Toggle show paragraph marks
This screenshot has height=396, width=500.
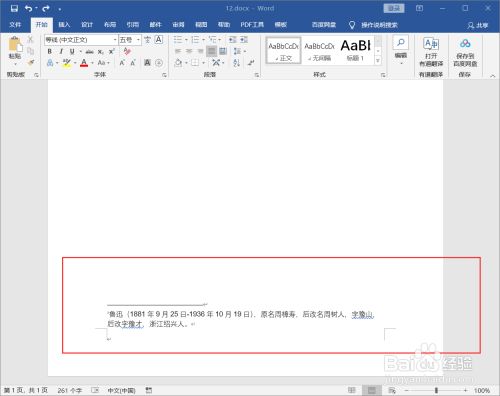(251, 63)
